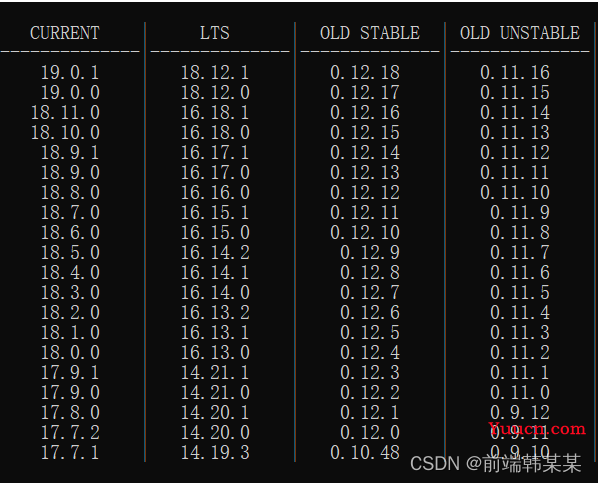Image resolution: width=598 pixels, height=483 pixels.
Task: Select version 18.2.0 text
Action: [x=70, y=312]
